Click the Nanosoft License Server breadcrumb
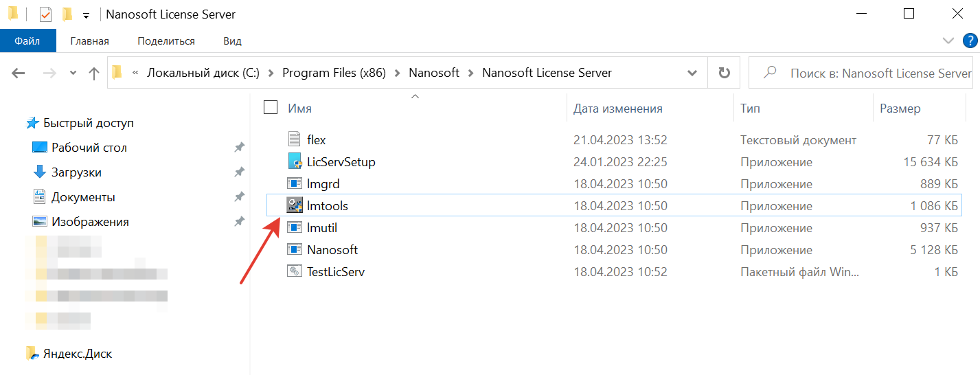980x375 pixels. coord(547,72)
